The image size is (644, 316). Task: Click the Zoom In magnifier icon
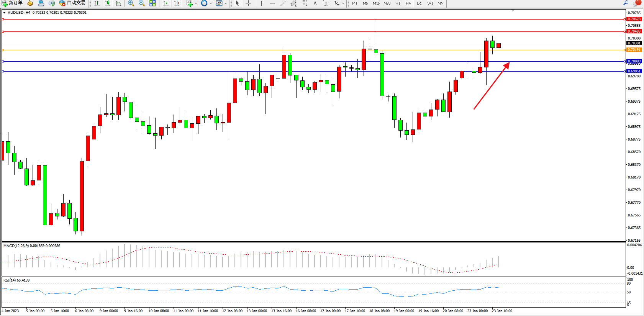point(131,3)
